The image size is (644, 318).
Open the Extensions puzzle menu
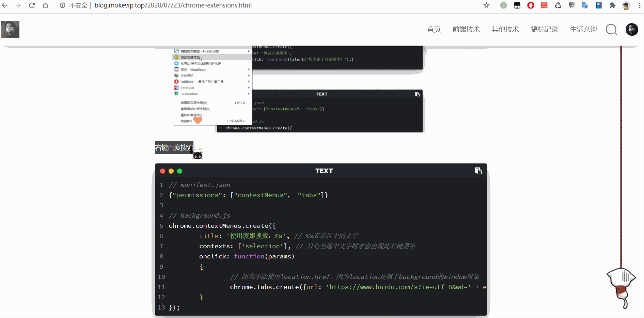[612, 5]
